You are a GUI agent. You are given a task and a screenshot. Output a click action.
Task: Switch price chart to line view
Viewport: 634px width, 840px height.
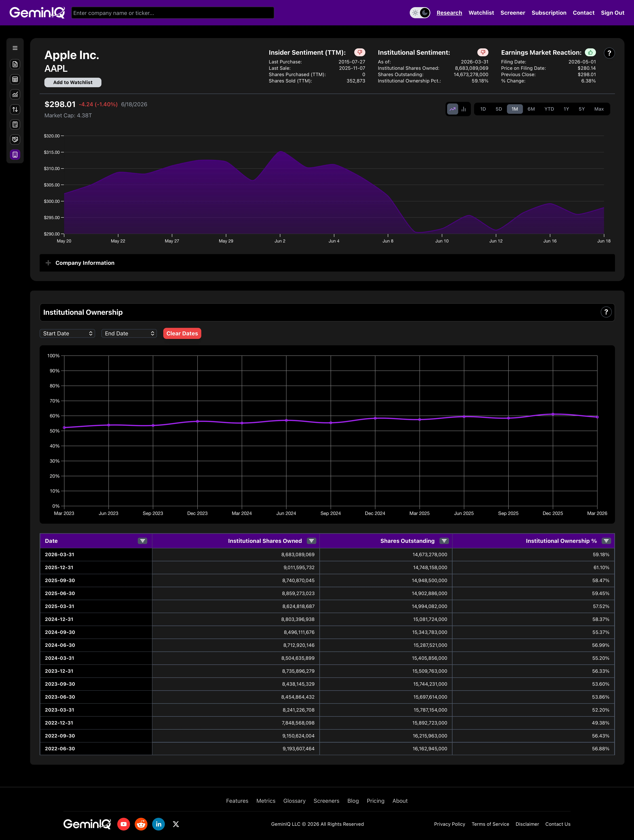(453, 109)
